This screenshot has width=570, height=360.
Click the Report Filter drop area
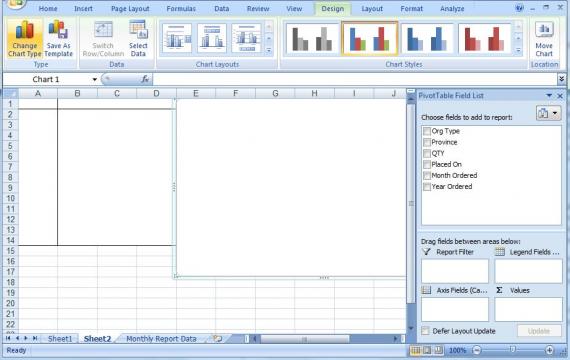pos(455,271)
